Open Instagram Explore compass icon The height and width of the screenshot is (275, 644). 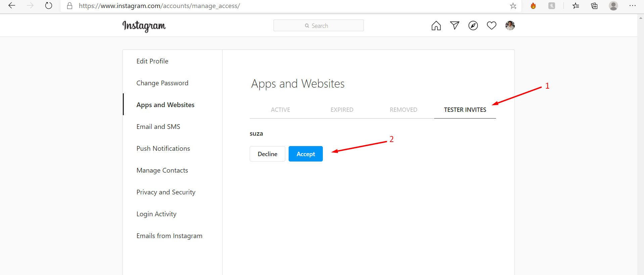pos(473,26)
